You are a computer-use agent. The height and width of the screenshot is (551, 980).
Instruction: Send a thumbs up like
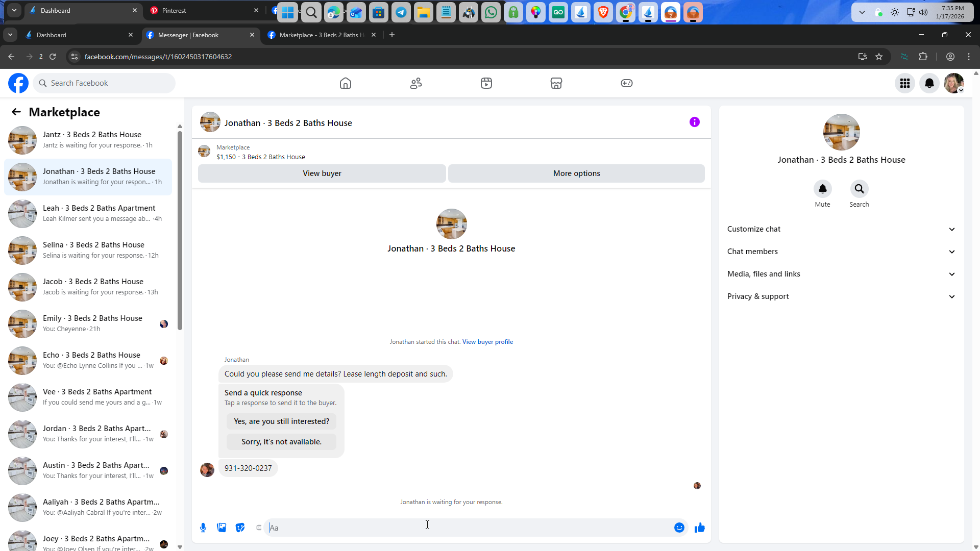tap(699, 528)
